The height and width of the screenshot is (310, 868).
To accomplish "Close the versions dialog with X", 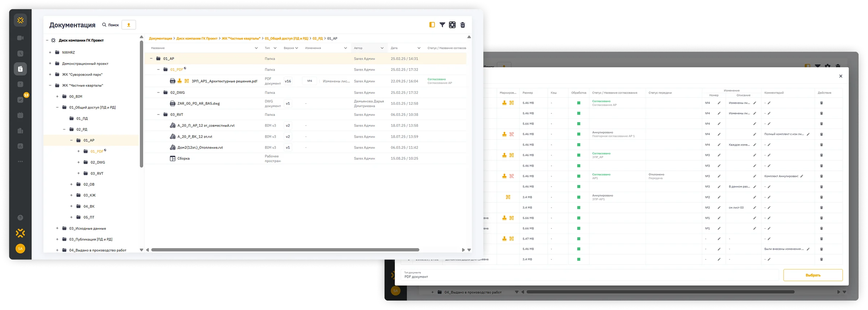I will point(841,76).
